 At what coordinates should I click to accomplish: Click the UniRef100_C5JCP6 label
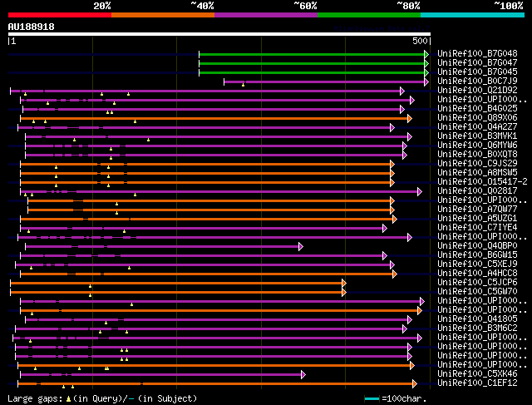[x=477, y=283]
